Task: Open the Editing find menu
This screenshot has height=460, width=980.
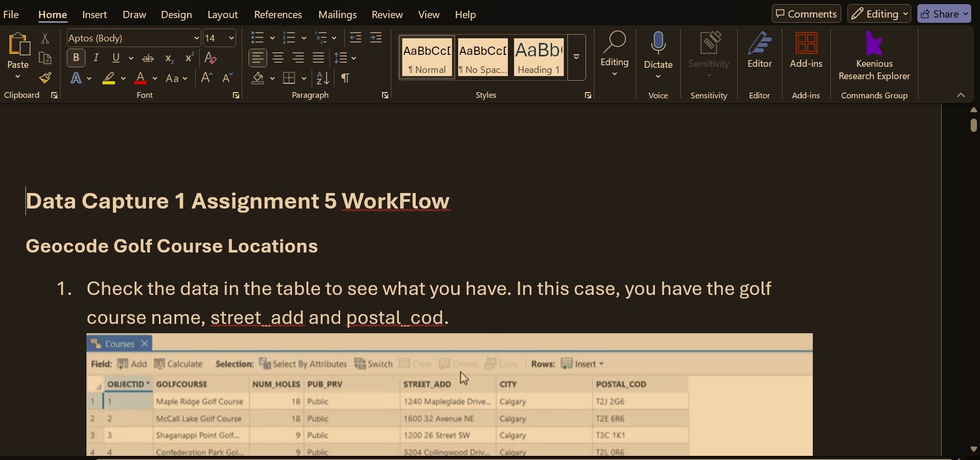Action: tap(615, 54)
